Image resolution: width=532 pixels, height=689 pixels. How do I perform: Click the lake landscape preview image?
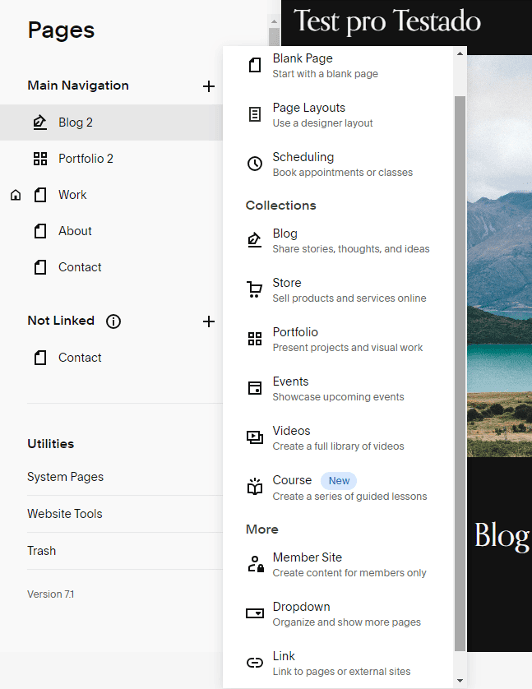pos(499,256)
